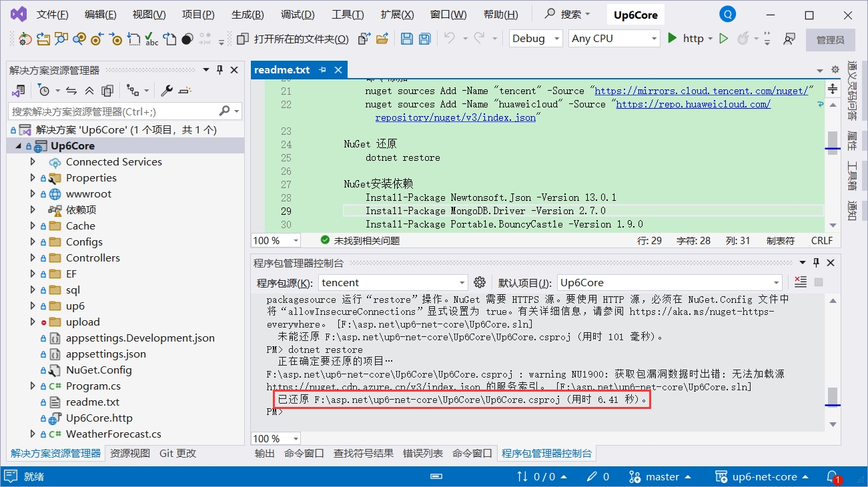Toggle auto-hide pin for Package Manager Console
Screen dimensions: 868x487
[x=817, y=263]
